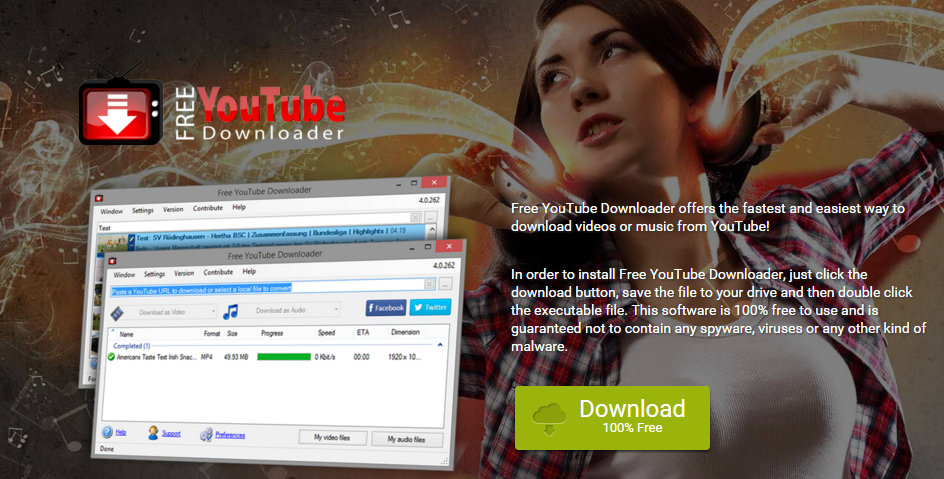Viewport: 944px width, 479px height.
Task: Open the Support link
Action: coord(171,433)
